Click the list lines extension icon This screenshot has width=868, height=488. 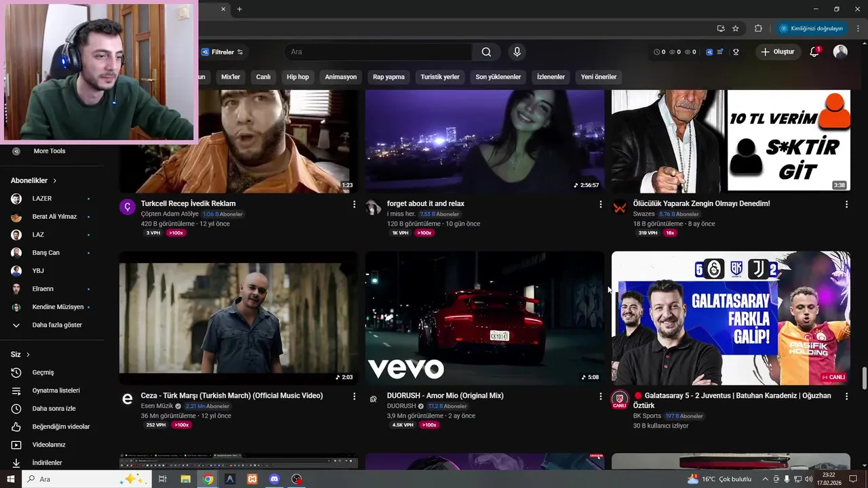(720, 52)
